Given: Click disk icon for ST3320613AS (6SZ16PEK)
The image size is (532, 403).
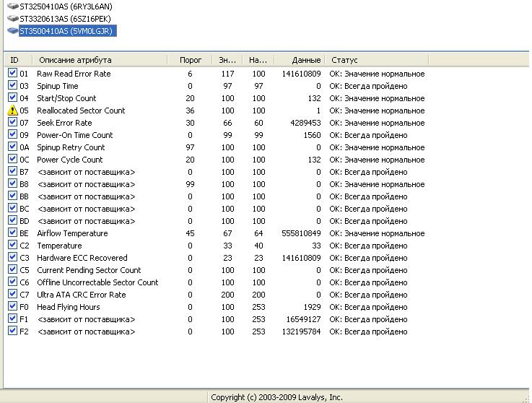Looking at the screenshot, I should click(x=12, y=18).
